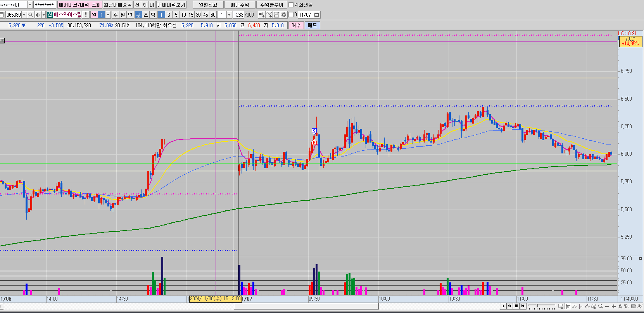Click the play button in chart replay controls
Viewport: 644px width, 313px height.
click(x=504, y=306)
